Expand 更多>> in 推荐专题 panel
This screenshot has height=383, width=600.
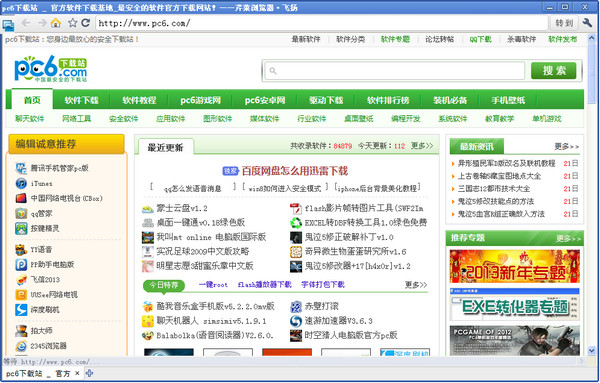point(568,239)
